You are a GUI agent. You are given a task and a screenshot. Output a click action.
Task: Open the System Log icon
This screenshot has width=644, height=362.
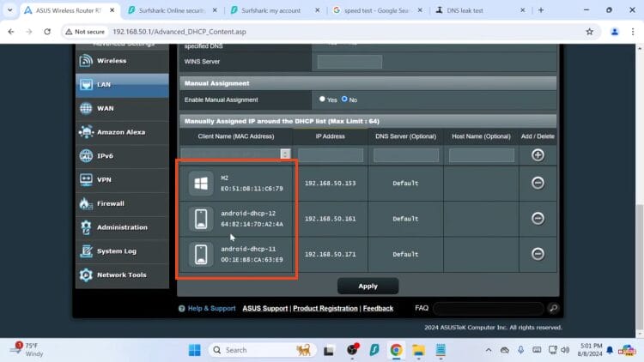click(86, 251)
